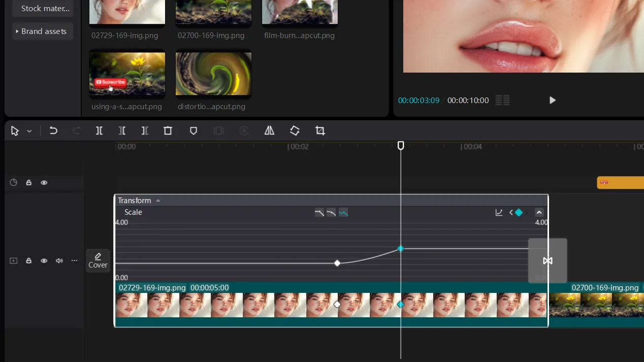
Task: Click the dimmed reverse playback icon
Action: coord(244,130)
